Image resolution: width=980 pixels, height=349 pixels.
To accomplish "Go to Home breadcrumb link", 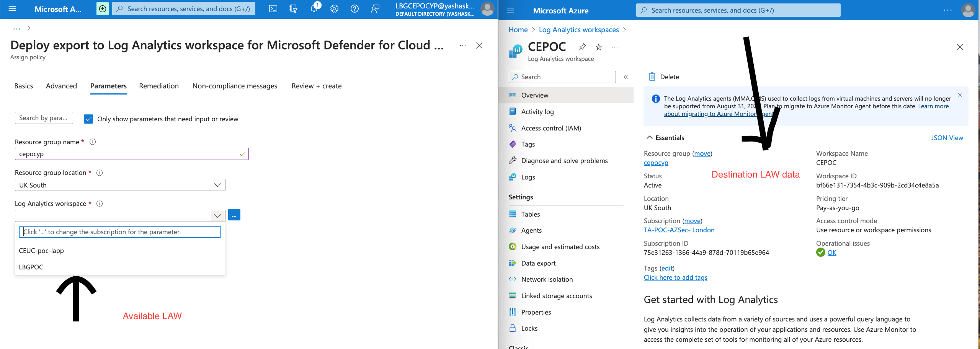I will coord(518,30).
